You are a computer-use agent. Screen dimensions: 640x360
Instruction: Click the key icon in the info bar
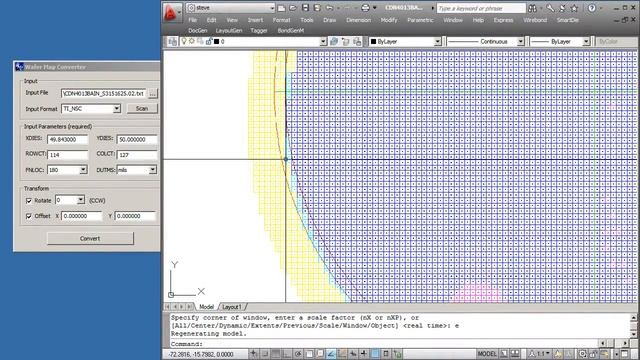point(550,8)
